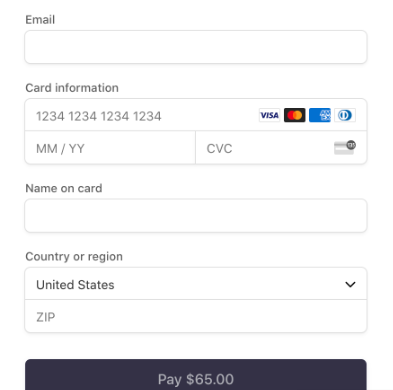Select the ZIP code field
The image size is (393, 390).
point(196,316)
